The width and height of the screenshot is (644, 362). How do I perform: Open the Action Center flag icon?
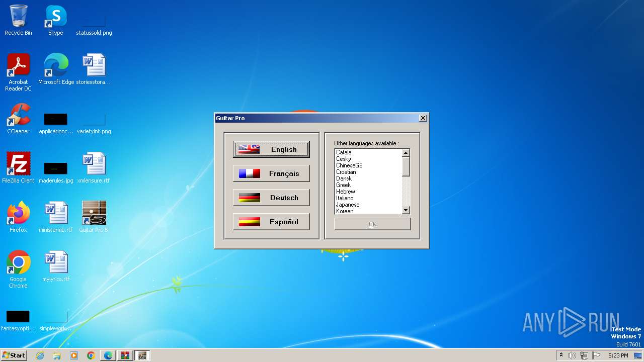click(596, 355)
